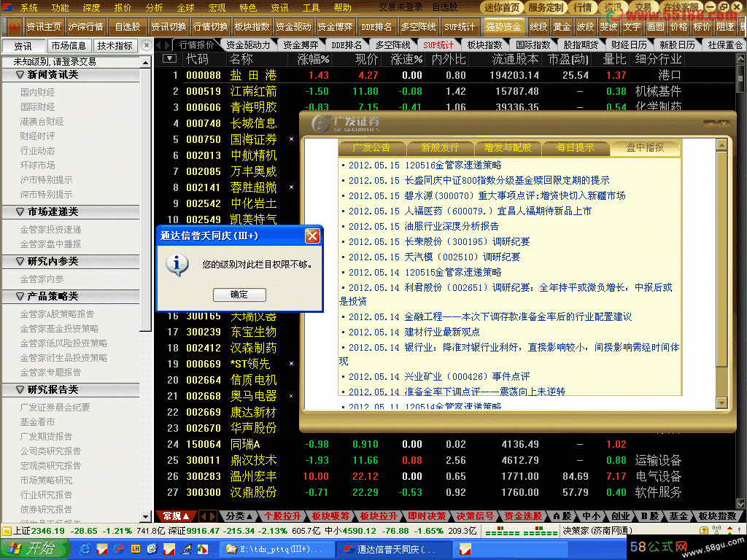747x560 pixels.
Task: Click up arrow of left panel scrollbar
Action: pos(146,63)
